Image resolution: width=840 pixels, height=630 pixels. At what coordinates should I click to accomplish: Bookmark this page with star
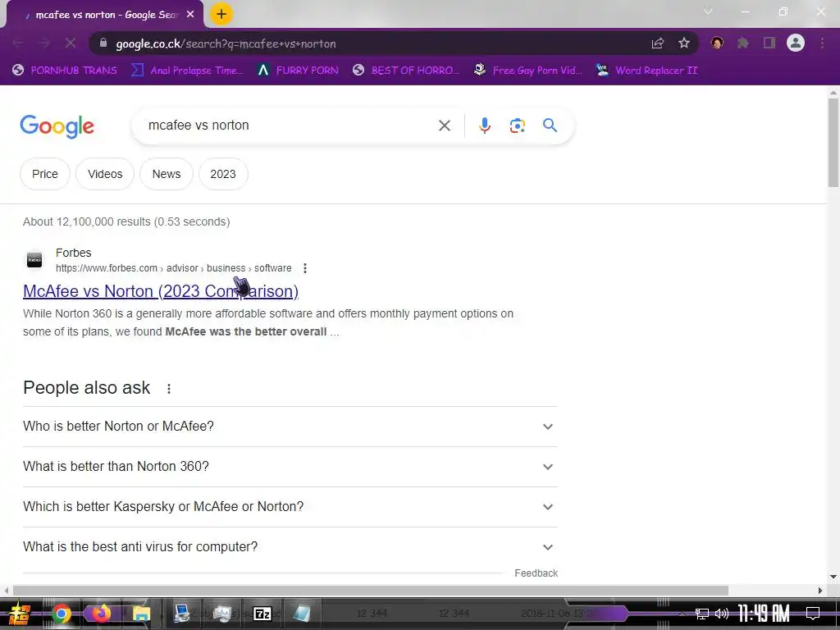(683, 43)
